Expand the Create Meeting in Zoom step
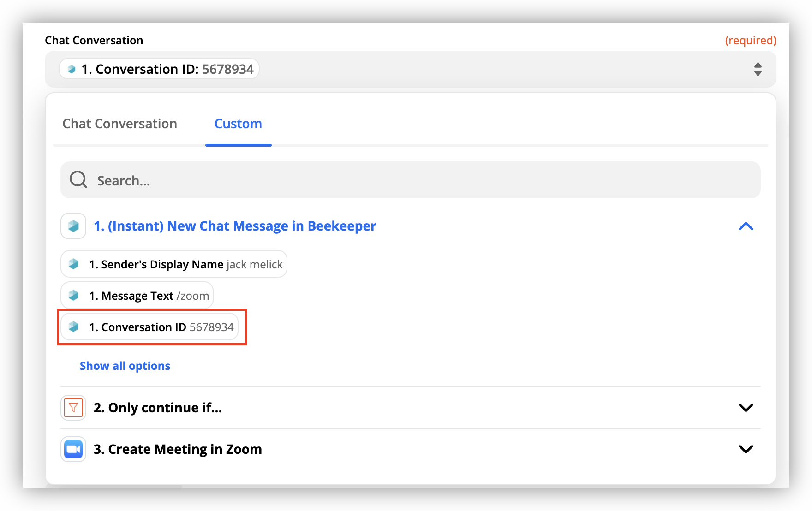 (x=746, y=449)
